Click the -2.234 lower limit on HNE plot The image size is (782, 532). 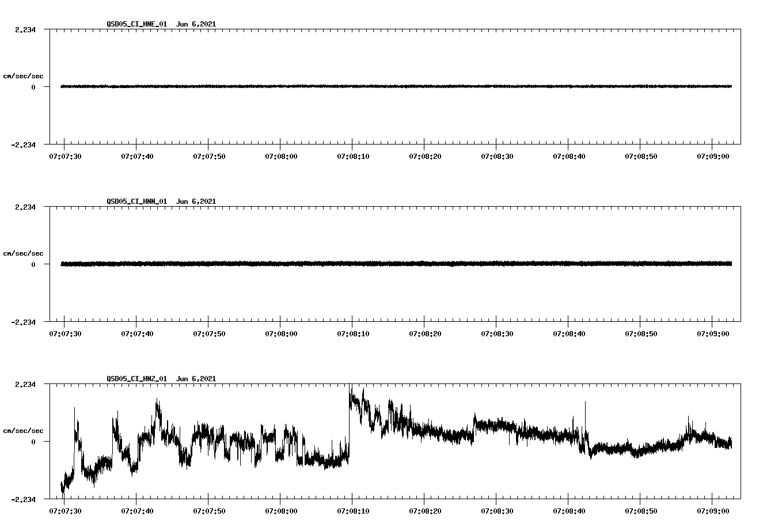[x=23, y=145]
